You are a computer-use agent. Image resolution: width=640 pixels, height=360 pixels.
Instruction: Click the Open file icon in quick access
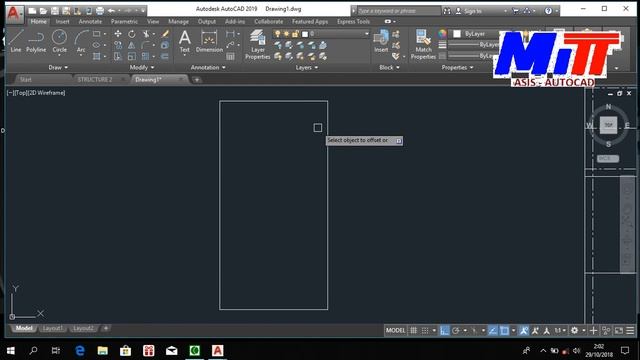point(43,11)
